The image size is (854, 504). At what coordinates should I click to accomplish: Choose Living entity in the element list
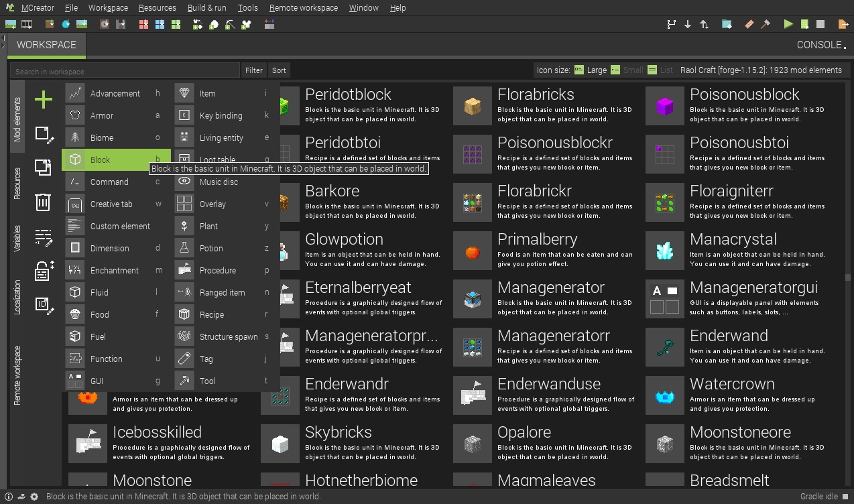point(226,137)
